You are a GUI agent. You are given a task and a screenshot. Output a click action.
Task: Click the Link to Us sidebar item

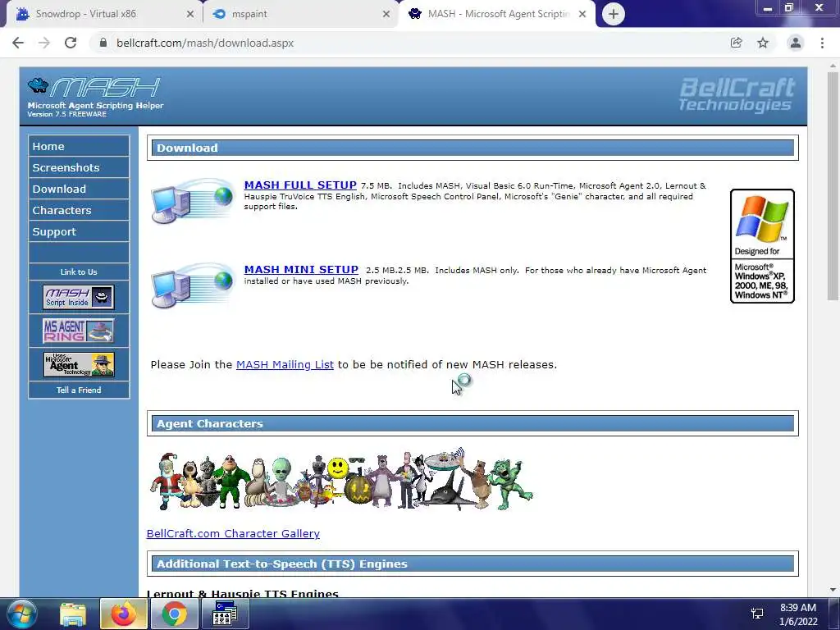point(79,272)
